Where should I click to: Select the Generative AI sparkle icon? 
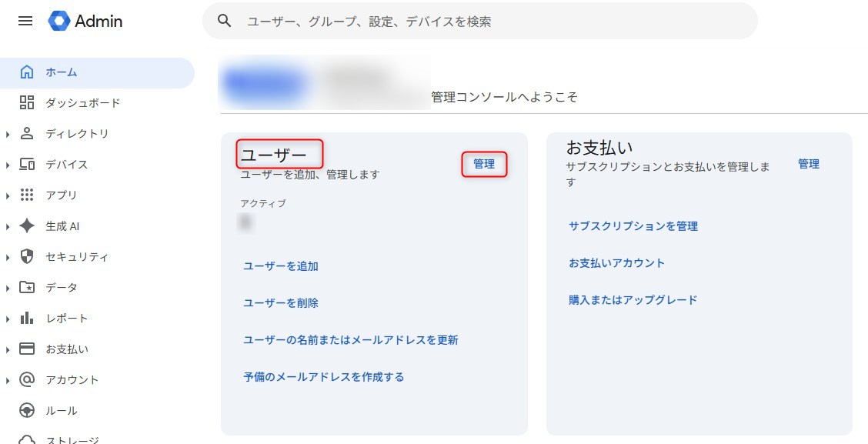click(x=27, y=226)
